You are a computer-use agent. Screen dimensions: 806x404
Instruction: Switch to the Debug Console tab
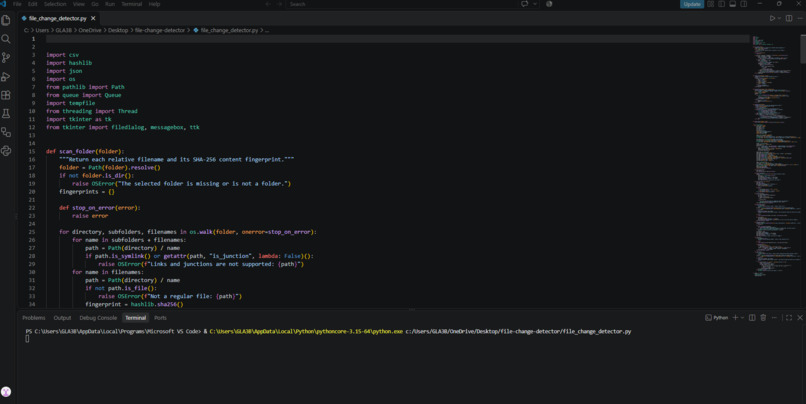(98, 318)
